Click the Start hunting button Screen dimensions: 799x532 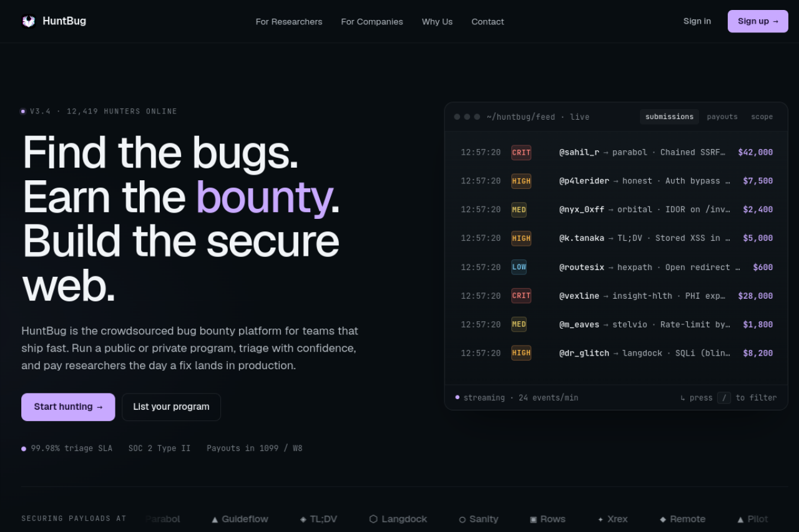point(68,407)
